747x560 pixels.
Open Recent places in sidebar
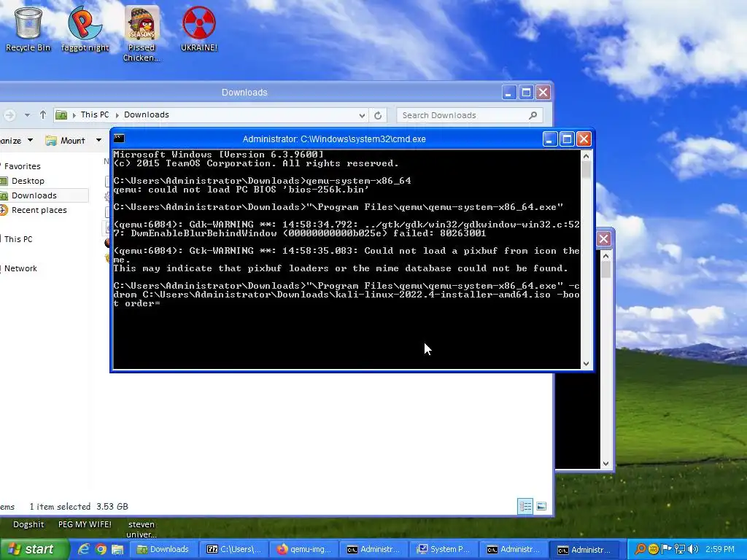click(39, 210)
